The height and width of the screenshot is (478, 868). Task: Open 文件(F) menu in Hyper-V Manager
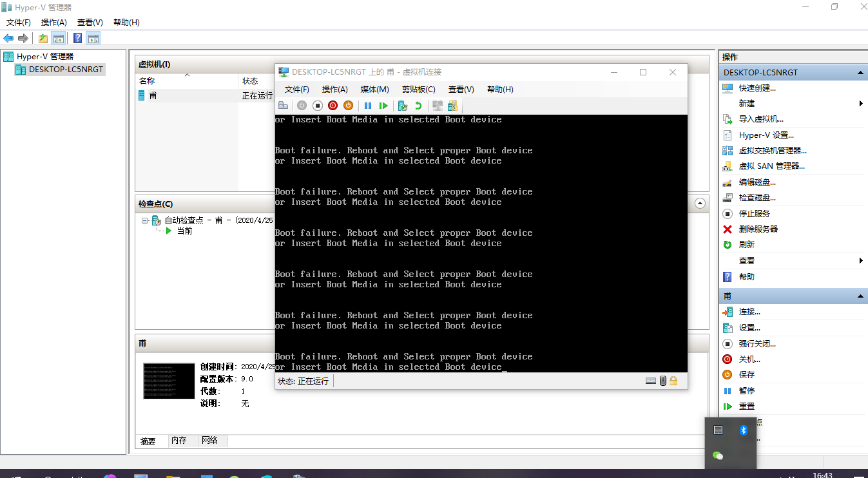click(19, 23)
